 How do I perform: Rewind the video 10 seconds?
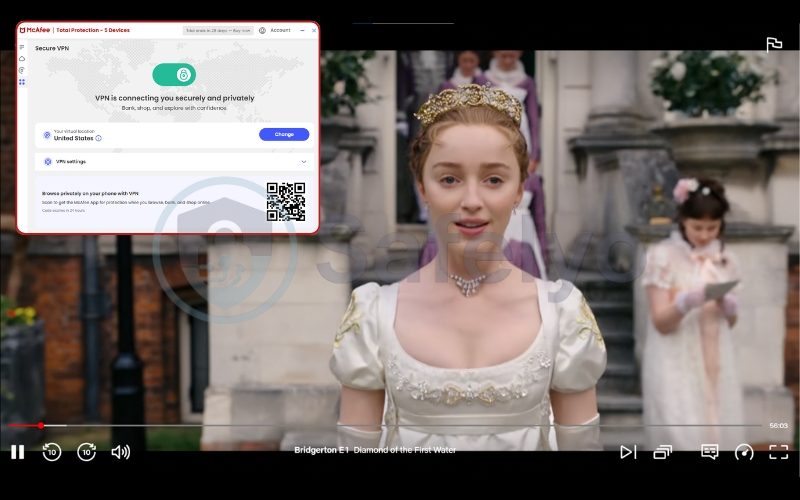coord(52,452)
